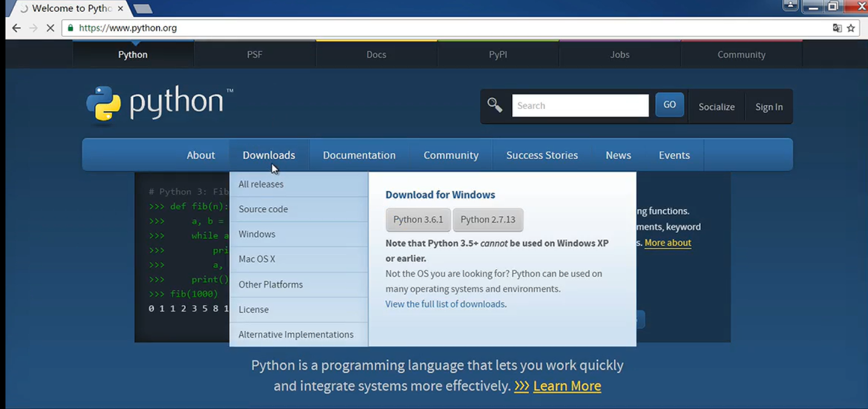The image size is (868, 409).
Task: Click the Chrome user profile icon
Action: 791,6
